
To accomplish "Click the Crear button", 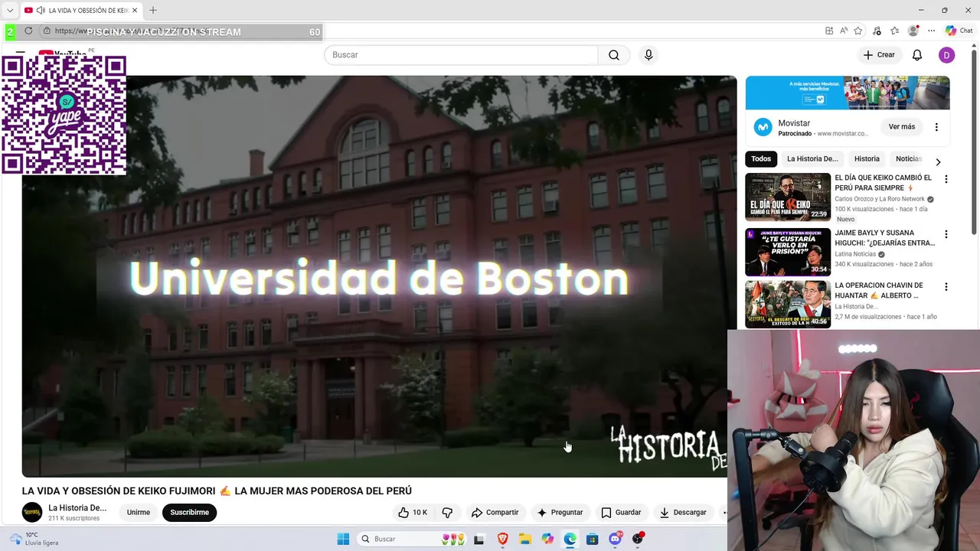I will (x=879, y=55).
